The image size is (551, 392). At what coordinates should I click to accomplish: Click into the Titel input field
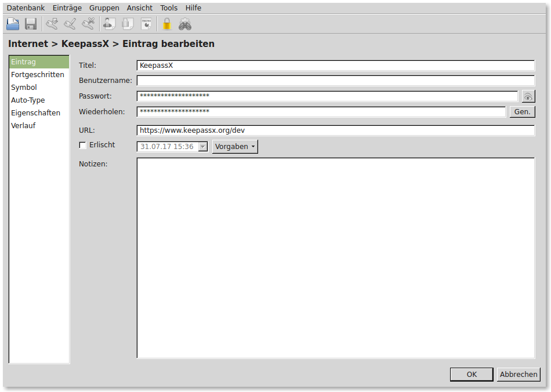pos(336,66)
